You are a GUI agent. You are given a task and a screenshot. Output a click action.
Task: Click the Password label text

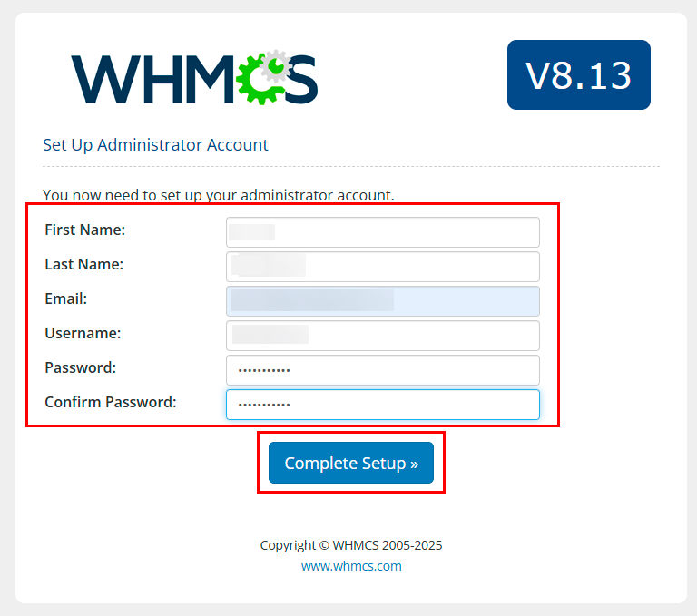click(x=81, y=367)
